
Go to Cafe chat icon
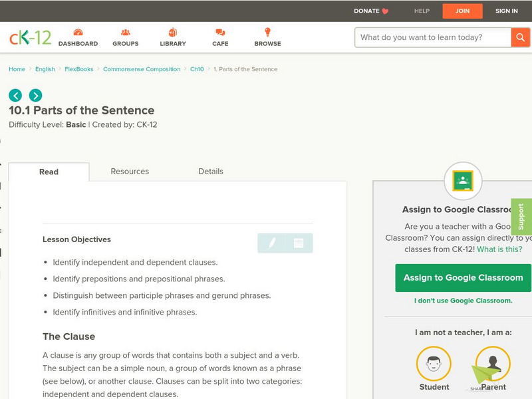pyautogui.click(x=220, y=33)
